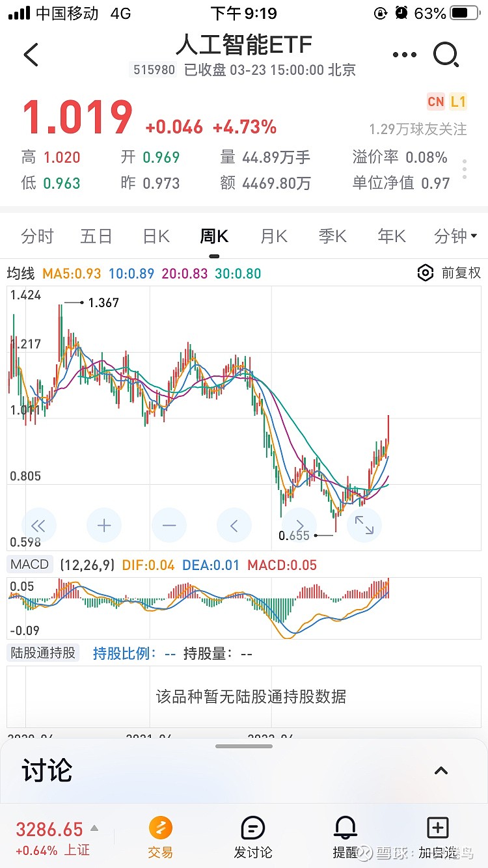The width and height of the screenshot is (488, 868).
Task: Tap vertical dots to show more quote info
Action: [464, 169]
